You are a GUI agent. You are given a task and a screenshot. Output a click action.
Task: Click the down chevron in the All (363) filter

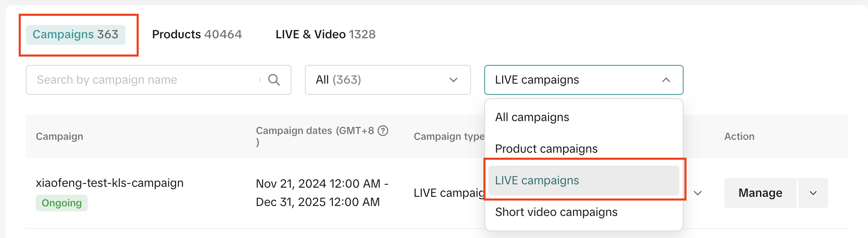pos(453,80)
